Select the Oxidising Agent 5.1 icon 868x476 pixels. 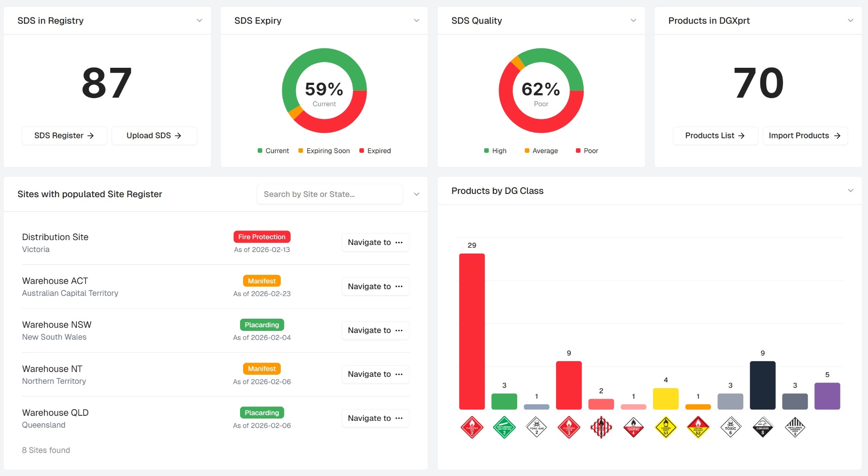point(665,427)
